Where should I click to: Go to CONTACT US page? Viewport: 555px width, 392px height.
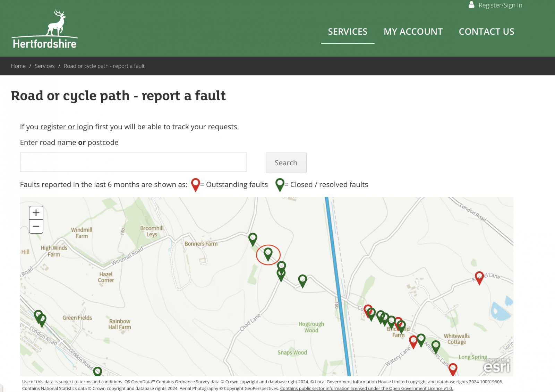[486, 32]
